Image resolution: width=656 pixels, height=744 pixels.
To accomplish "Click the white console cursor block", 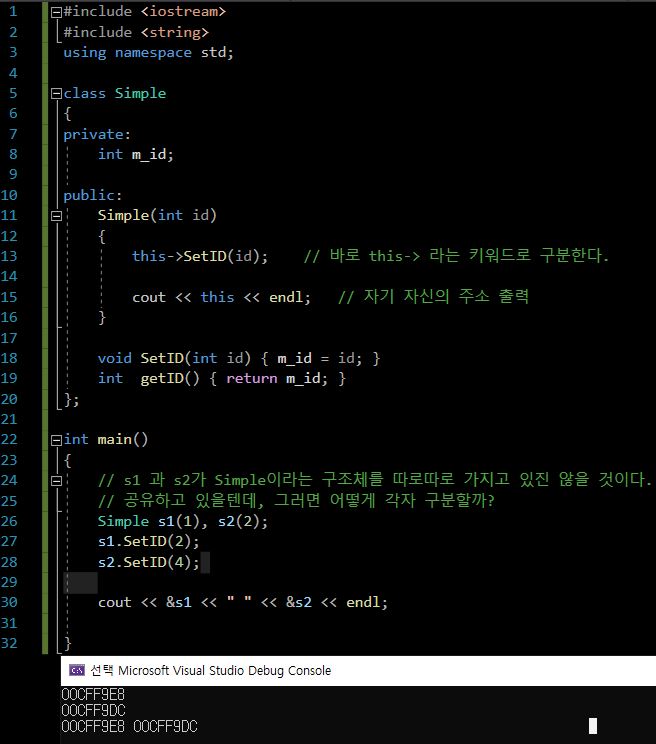I will pos(593,726).
